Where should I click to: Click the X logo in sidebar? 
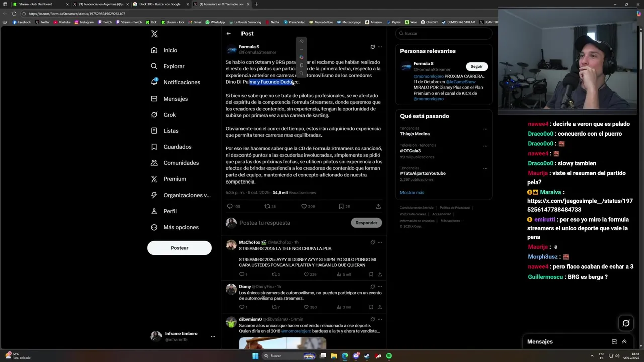tap(154, 34)
